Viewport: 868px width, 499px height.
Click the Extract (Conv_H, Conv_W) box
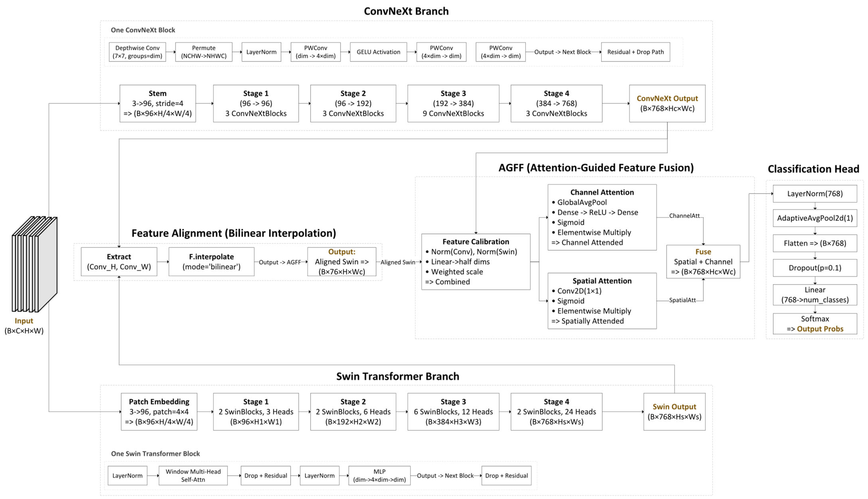[119, 262]
